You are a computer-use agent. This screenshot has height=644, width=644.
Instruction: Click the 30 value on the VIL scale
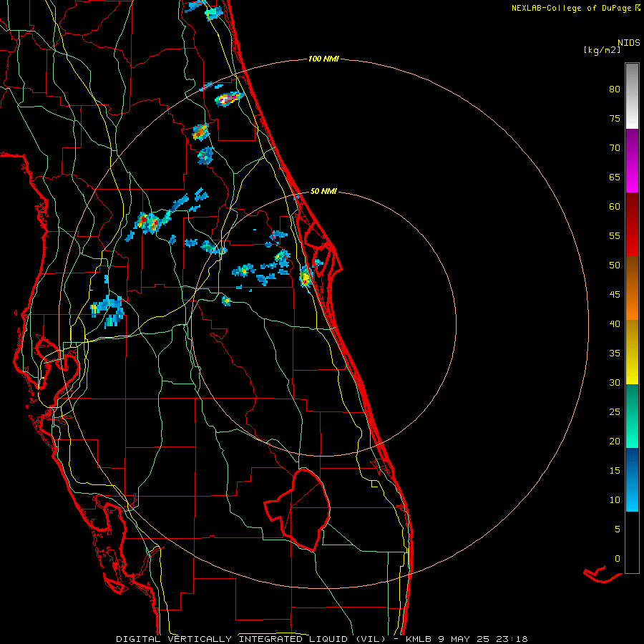coord(615,382)
